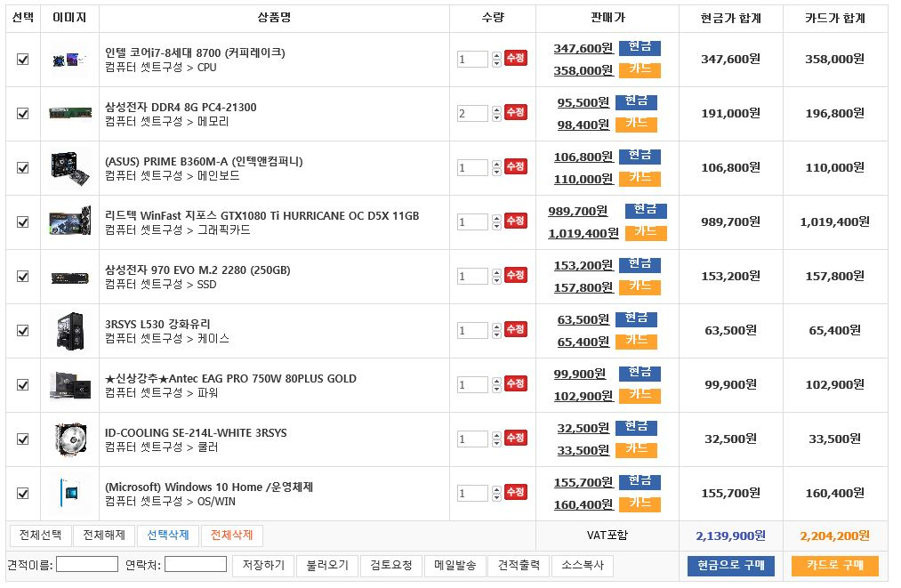Click the 전체선택 button
The height and width of the screenshot is (588, 901).
pyautogui.click(x=40, y=536)
